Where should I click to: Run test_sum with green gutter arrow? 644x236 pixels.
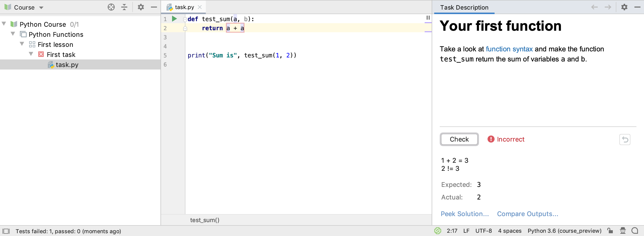click(174, 19)
